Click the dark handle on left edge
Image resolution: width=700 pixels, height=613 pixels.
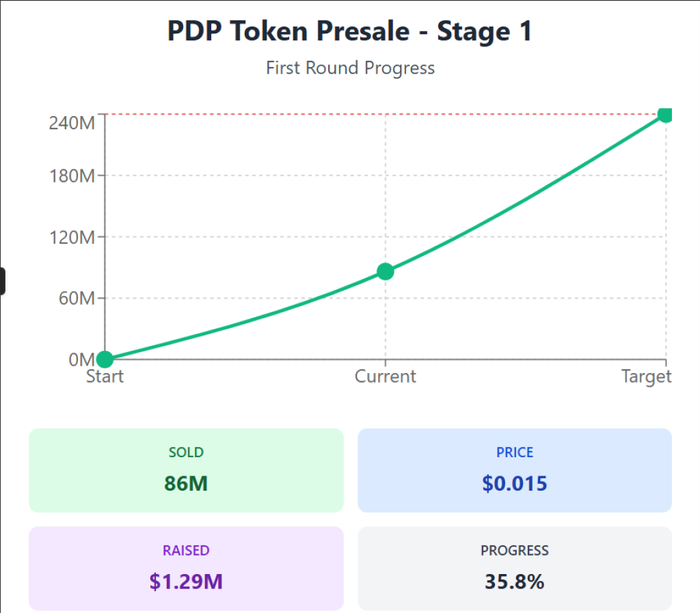pyautogui.click(x=2, y=281)
